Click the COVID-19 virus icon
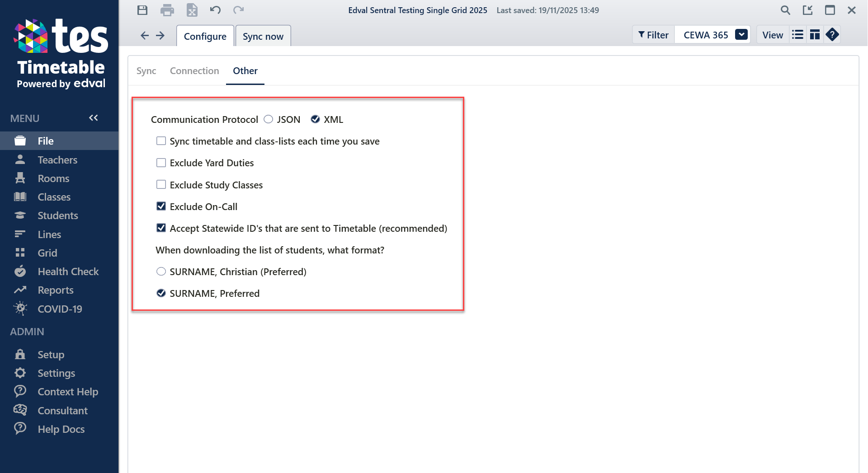 coord(20,309)
